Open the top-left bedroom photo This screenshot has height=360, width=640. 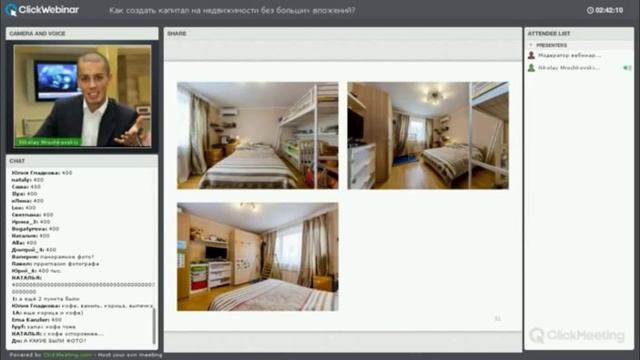click(258, 136)
